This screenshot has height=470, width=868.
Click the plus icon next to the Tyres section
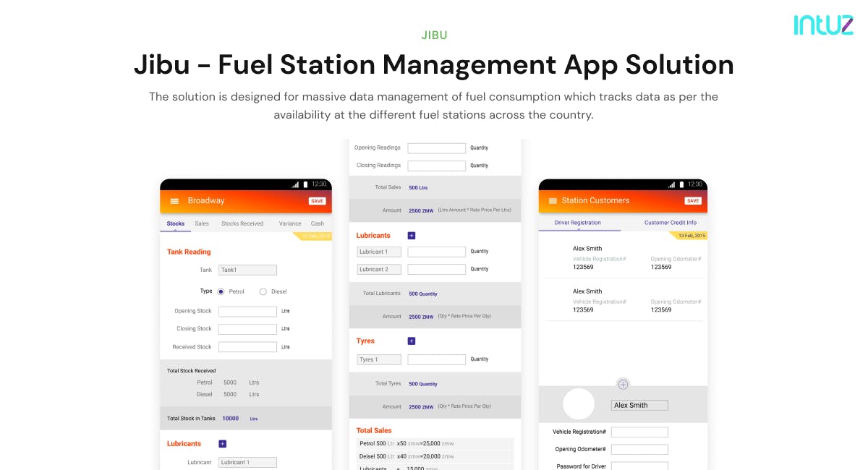411,341
